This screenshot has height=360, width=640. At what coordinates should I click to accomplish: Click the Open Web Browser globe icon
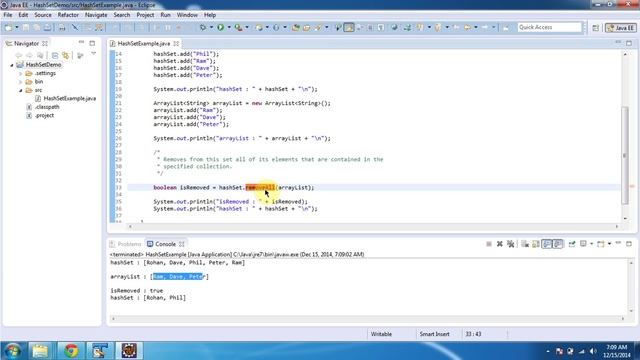coord(394,27)
